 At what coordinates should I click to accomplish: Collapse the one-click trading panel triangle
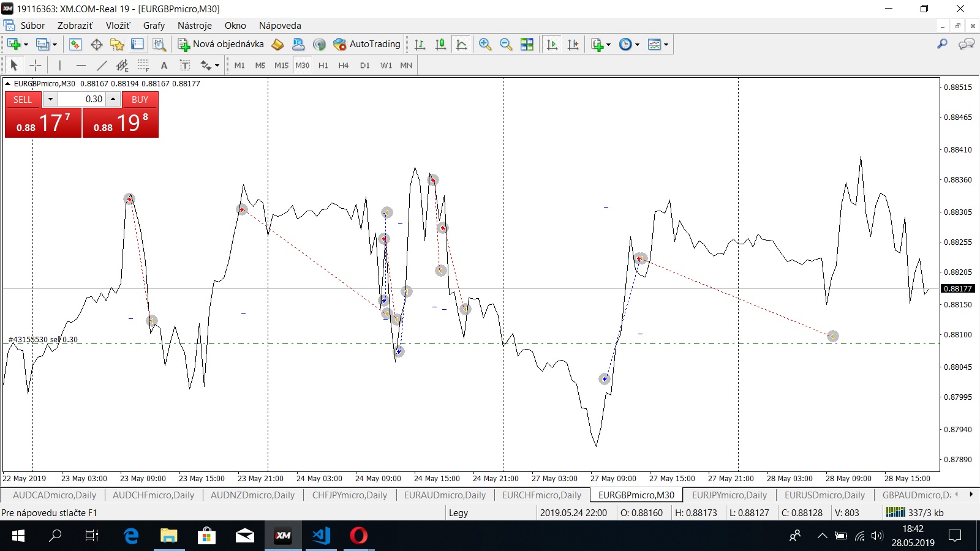(8, 84)
